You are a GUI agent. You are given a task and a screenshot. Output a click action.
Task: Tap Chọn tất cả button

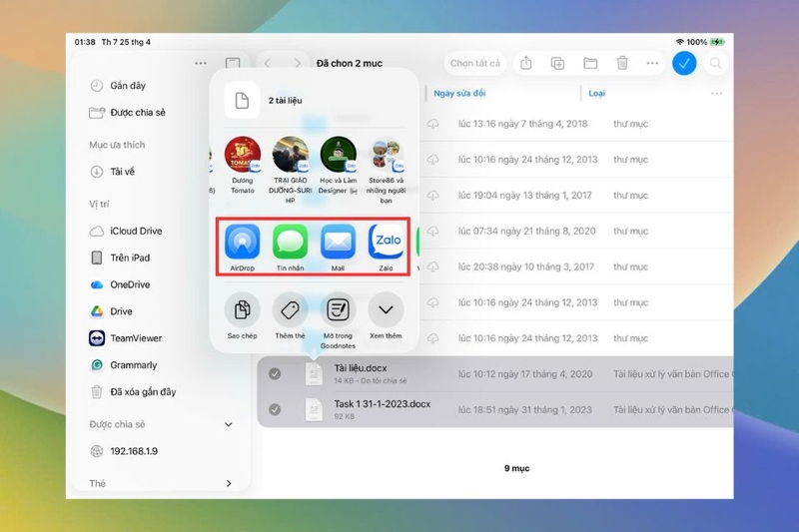[475, 63]
